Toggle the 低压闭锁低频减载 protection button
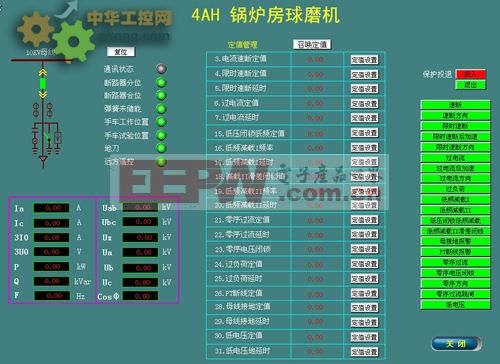This screenshot has height=364, width=500. [455, 221]
